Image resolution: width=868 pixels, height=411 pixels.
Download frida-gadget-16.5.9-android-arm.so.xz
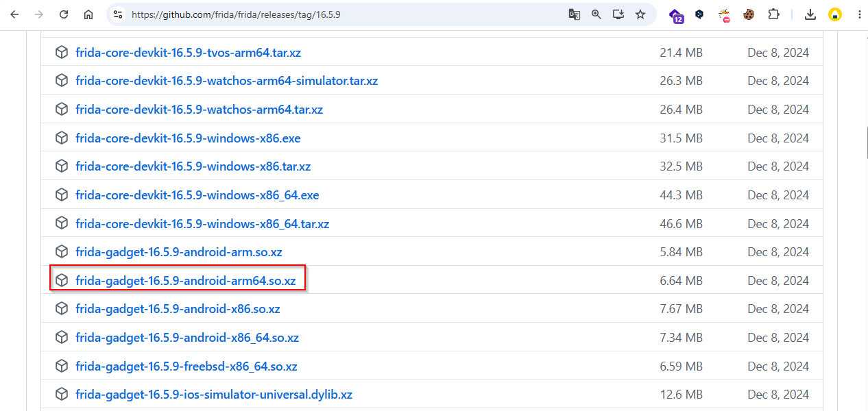178,252
